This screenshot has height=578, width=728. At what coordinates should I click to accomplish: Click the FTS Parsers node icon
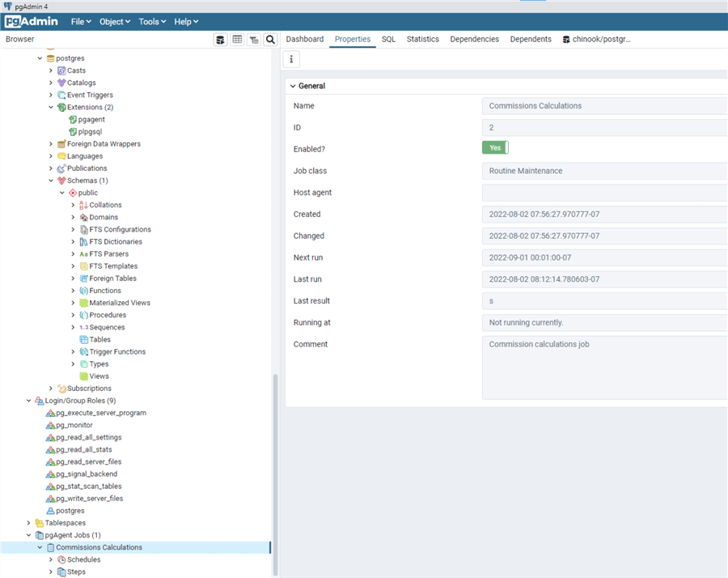coord(83,253)
